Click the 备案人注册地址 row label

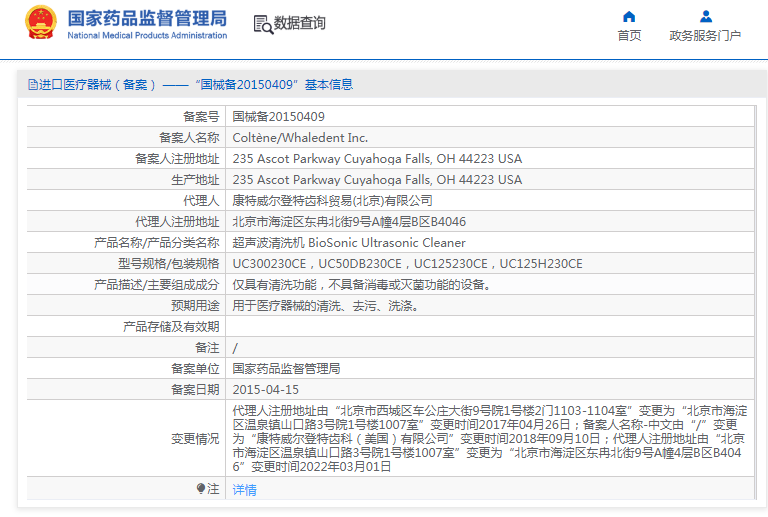click(x=177, y=159)
